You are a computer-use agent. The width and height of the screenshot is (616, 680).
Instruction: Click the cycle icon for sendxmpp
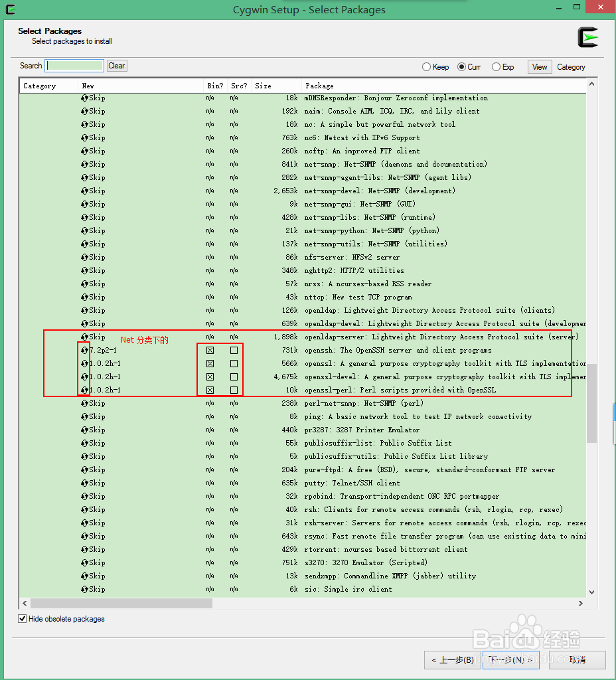tap(84, 576)
